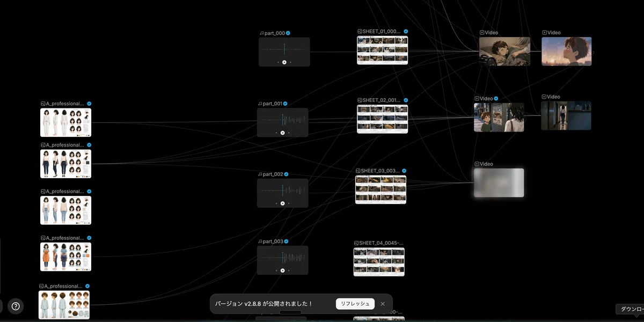Click the image icon above the orange-apron character sheet

pos(43,238)
